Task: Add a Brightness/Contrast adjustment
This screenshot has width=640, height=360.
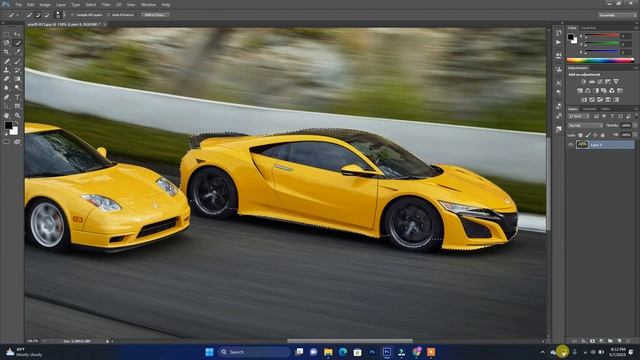Action: tap(584, 81)
